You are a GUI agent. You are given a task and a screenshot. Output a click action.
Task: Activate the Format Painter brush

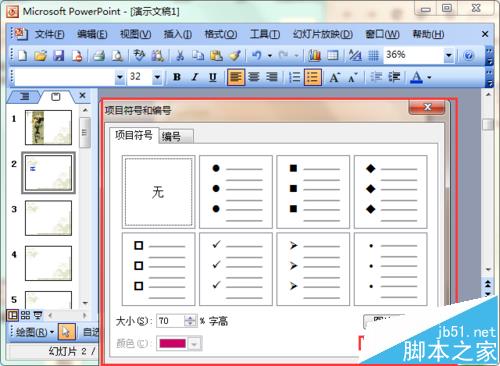click(x=235, y=56)
